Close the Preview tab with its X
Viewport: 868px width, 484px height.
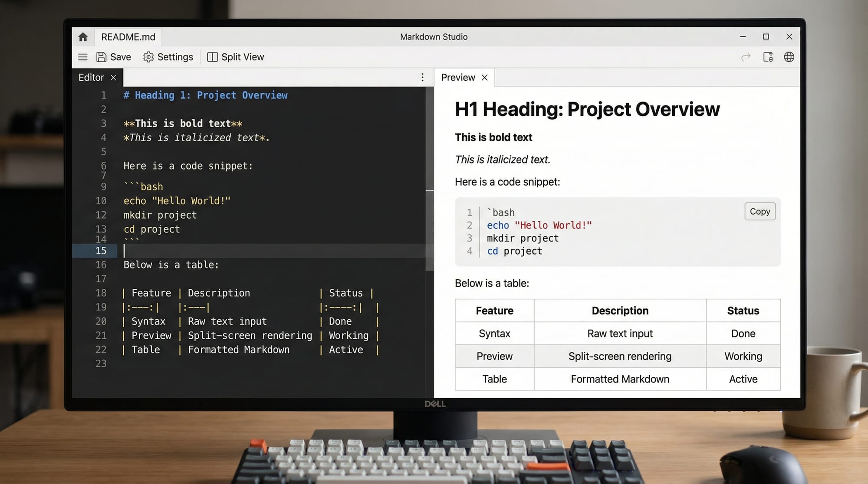pyautogui.click(x=485, y=77)
